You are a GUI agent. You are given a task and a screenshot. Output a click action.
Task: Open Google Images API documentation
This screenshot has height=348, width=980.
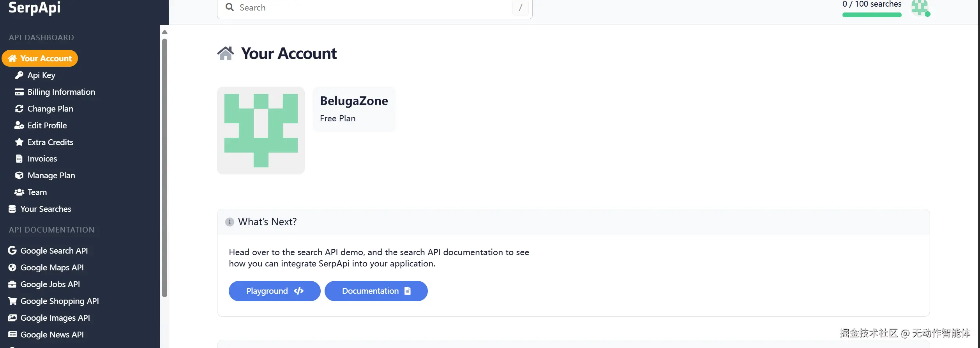(x=55, y=318)
